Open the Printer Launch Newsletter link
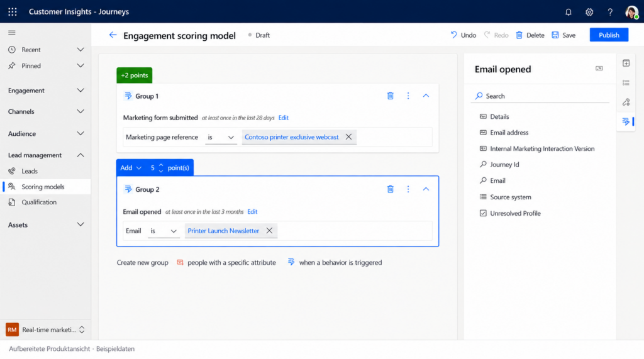The image size is (644, 359). point(223,231)
